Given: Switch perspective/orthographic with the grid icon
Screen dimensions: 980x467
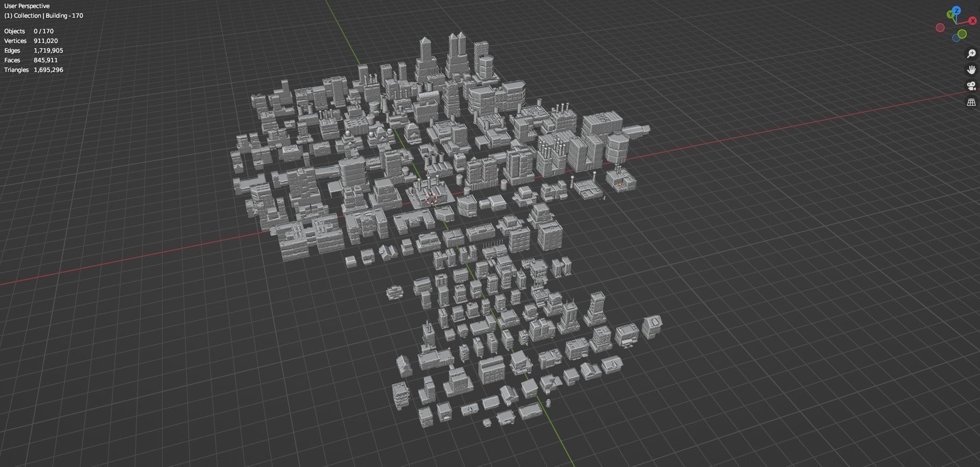Looking at the screenshot, I should pyautogui.click(x=971, y=102).
